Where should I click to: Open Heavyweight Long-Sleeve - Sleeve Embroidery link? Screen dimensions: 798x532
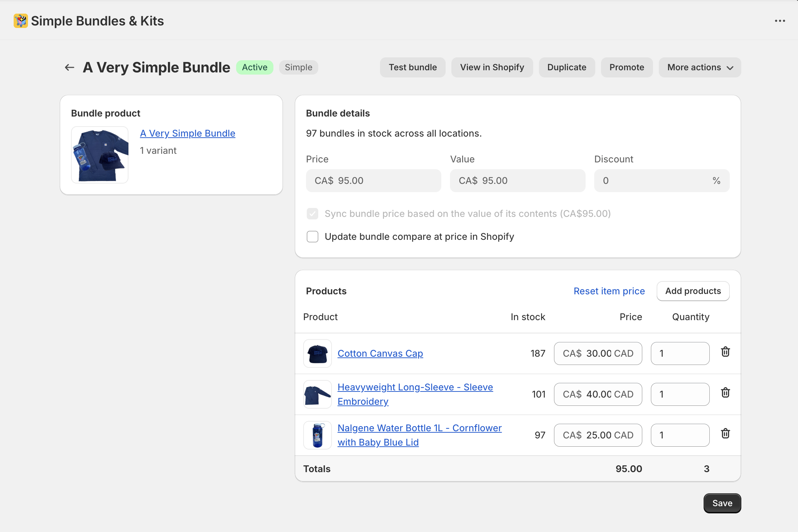click(415, 394)
